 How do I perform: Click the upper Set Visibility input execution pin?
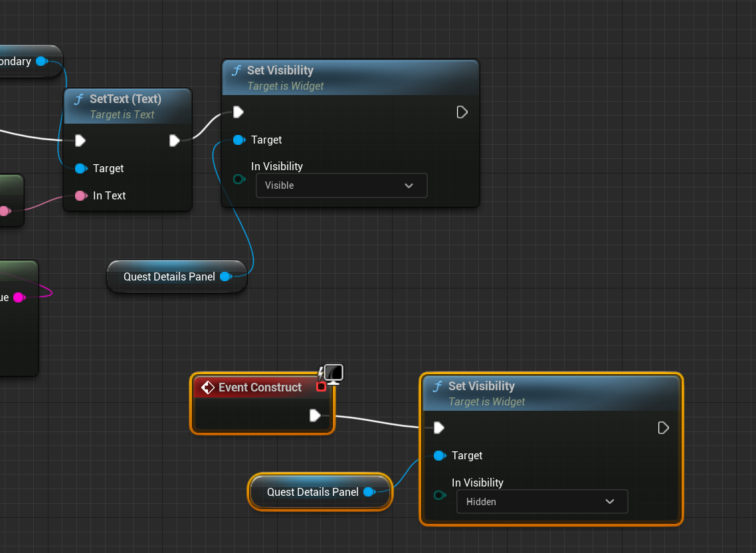(238, 112)
